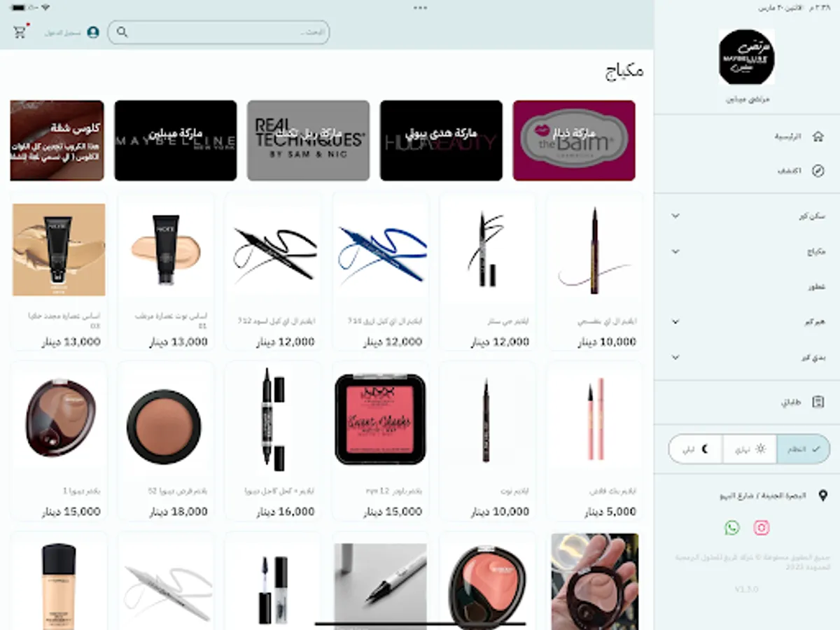Open pink eyeliner pen product image
The width and height of the screenshot is (840, 630).
[x=594, y=419]
